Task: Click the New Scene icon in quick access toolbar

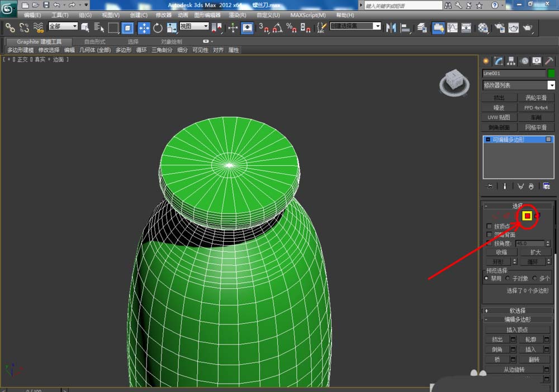Action: 25,5
